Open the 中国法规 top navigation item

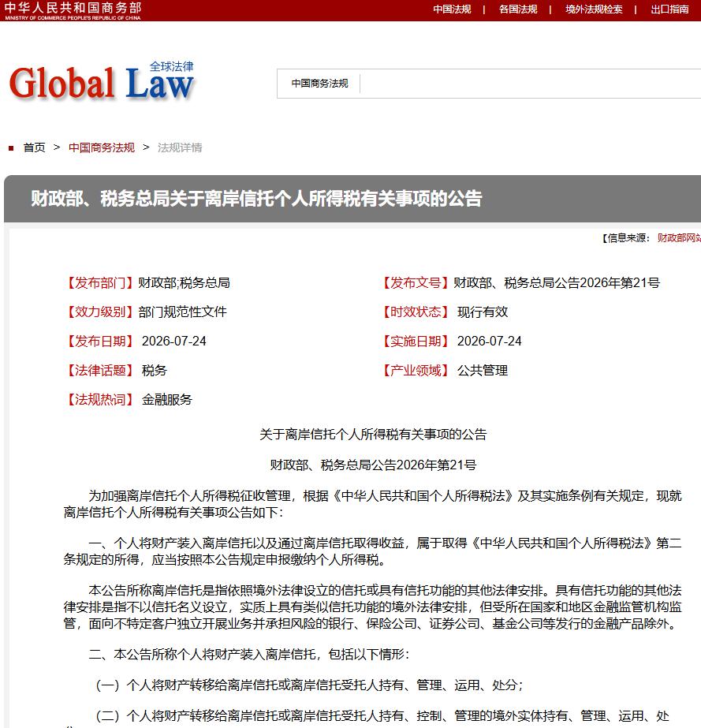point(452,9)
